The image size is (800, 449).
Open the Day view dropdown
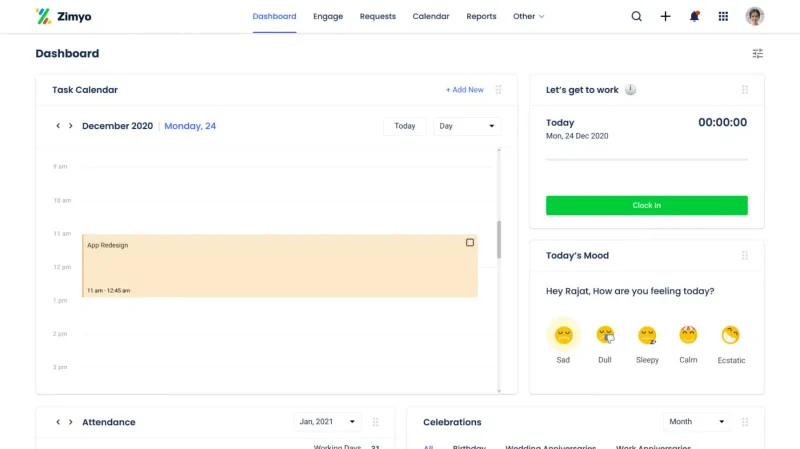tap(468, 126)
